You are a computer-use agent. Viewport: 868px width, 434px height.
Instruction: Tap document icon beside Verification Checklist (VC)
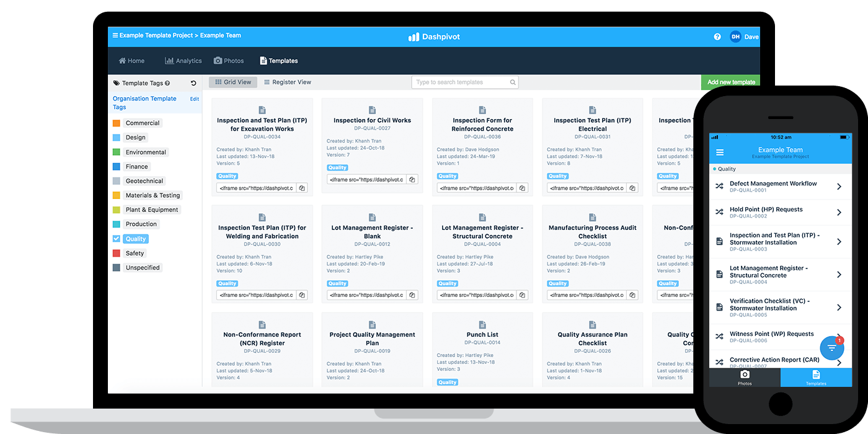719,307
